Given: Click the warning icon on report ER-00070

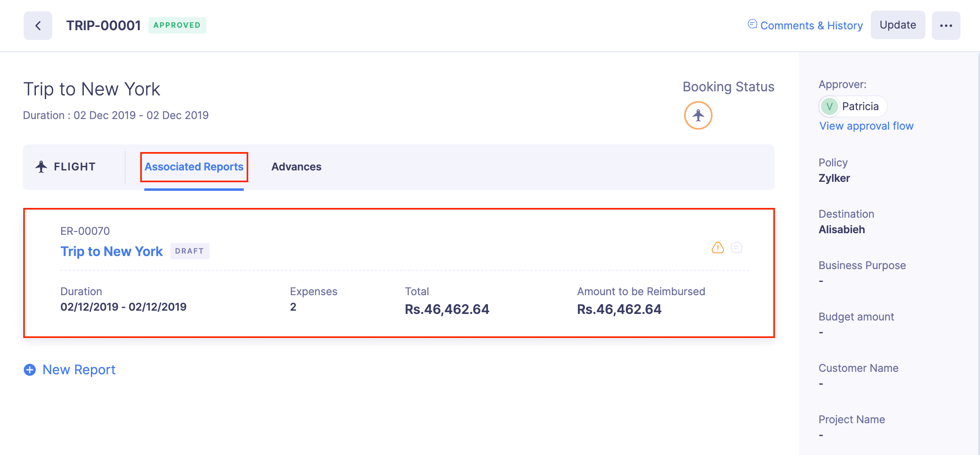Looking at the screenshot, I should pyautogui.click(x=717, y=247).
